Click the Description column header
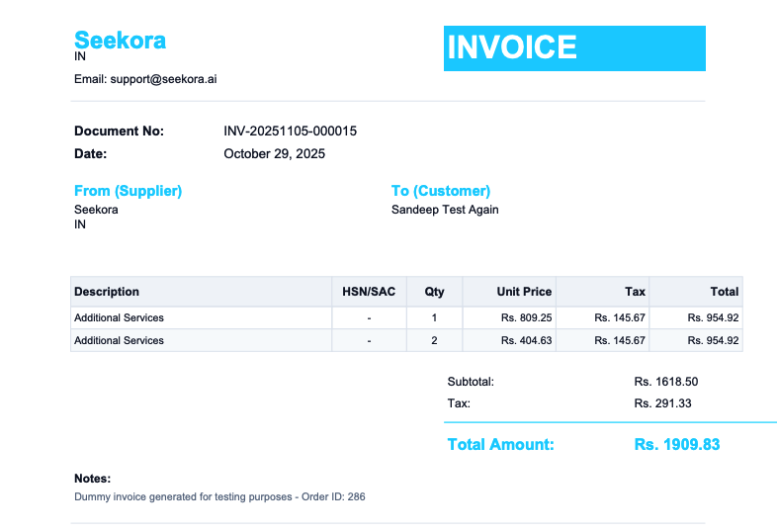 point(107,292)
